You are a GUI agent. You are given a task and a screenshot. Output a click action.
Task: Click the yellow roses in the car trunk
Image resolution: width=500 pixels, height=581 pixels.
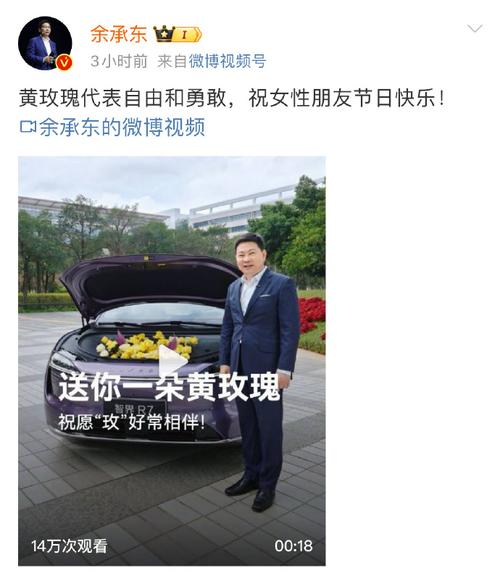(147, 345)
